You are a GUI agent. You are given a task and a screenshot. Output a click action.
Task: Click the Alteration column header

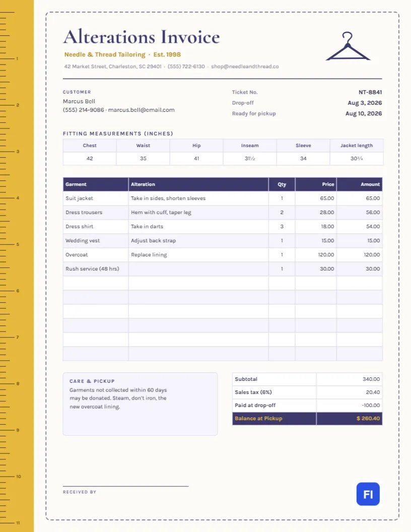tap(198, 184)
